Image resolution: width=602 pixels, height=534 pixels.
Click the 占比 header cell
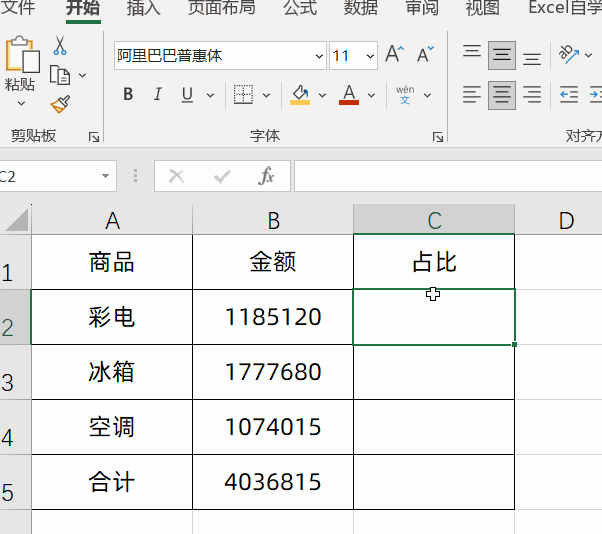[x=434, y=262]
